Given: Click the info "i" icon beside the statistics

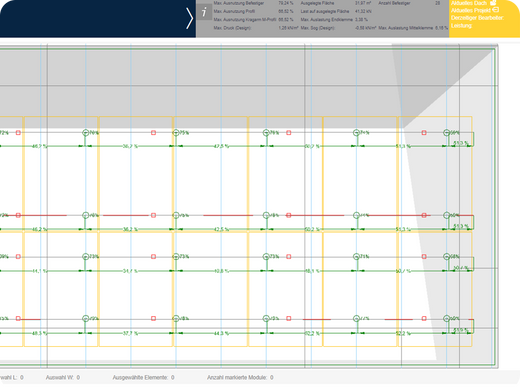Looking at the screenshot, I should (x=204, y=12).
